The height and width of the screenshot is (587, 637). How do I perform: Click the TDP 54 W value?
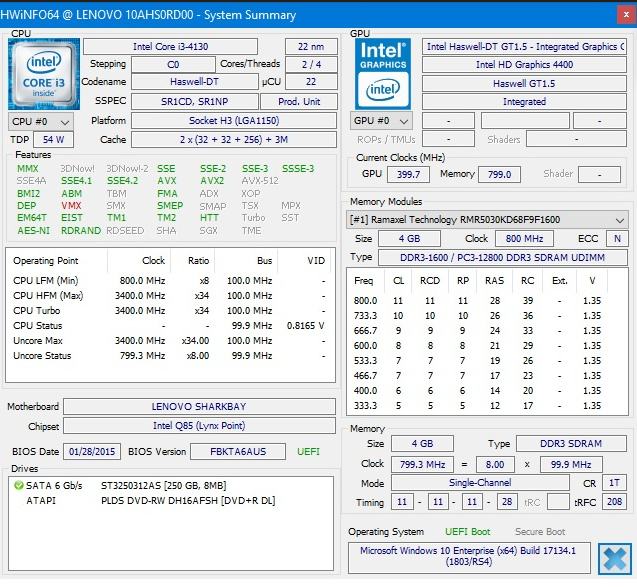[x=53, y=140]
